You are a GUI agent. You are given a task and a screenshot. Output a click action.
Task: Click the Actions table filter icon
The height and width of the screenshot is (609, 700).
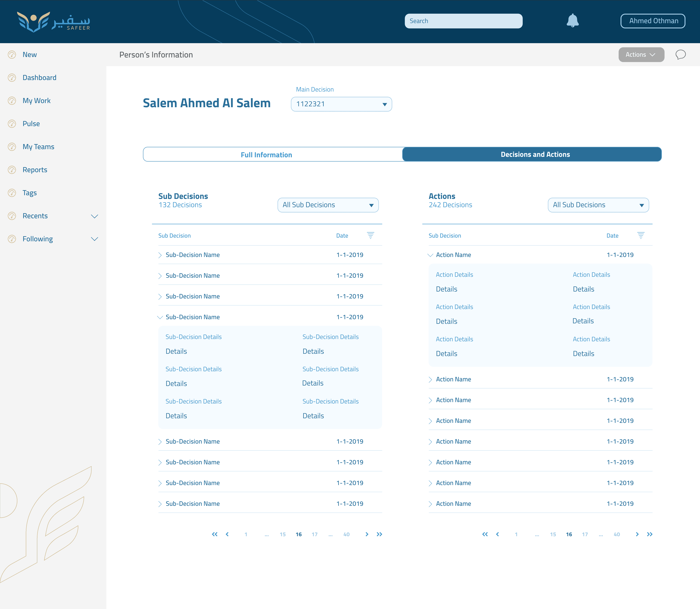click(641, 235)
